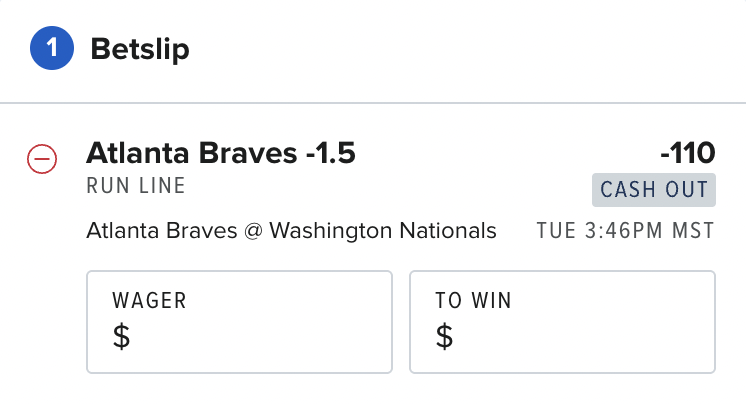Open the Atlanta Braves @ Washington Nationals matchup

(291, 231)
